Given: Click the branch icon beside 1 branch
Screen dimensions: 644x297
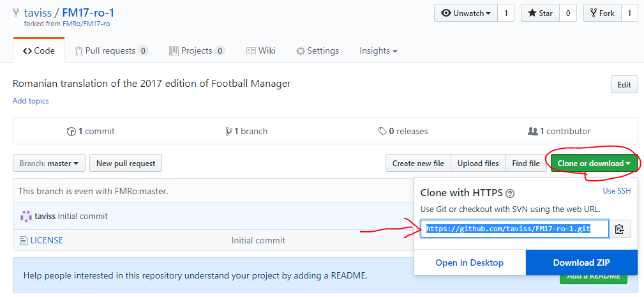Looking at the screenshot, I should [x=228, y=132].
